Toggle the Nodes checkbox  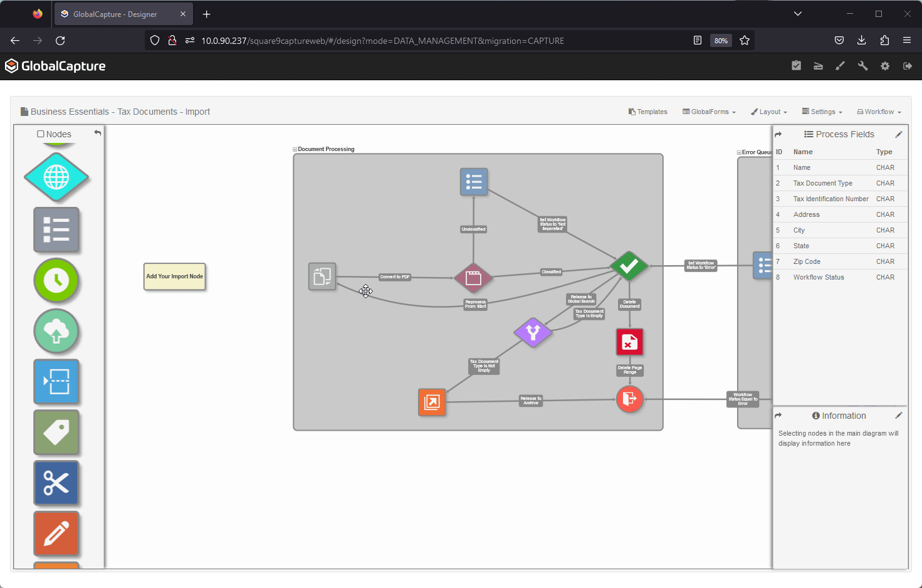(x=41, y=134)
